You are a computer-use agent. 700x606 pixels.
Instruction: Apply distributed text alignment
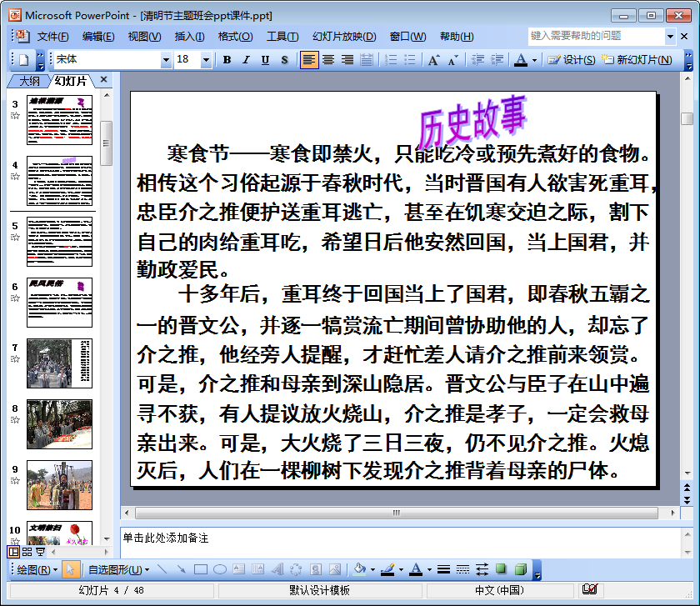[367, 59]
